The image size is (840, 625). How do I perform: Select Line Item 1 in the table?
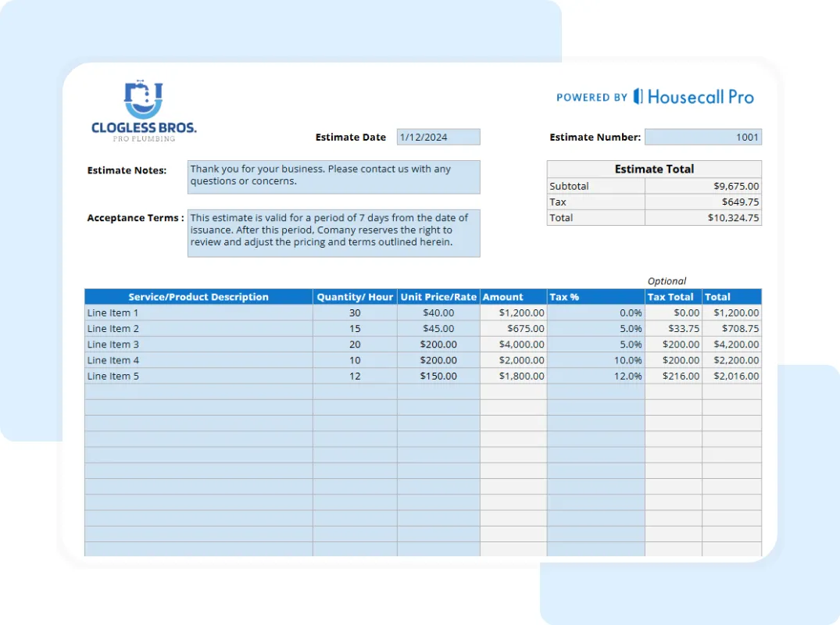click(113, 312)
